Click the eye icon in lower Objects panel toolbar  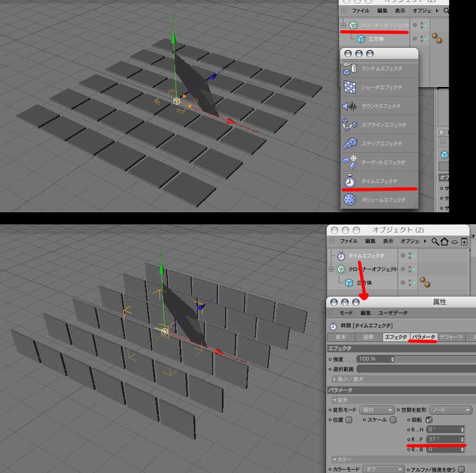[x=454, y=242]
